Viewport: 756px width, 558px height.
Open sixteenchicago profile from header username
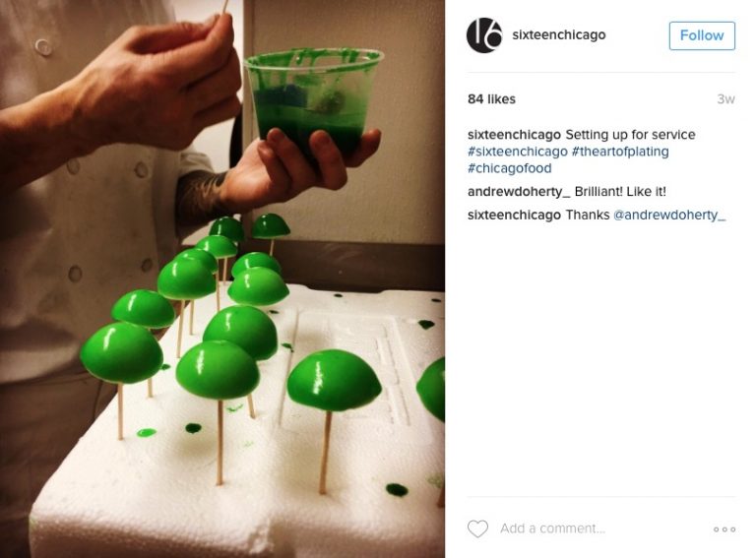pos(559,35)
